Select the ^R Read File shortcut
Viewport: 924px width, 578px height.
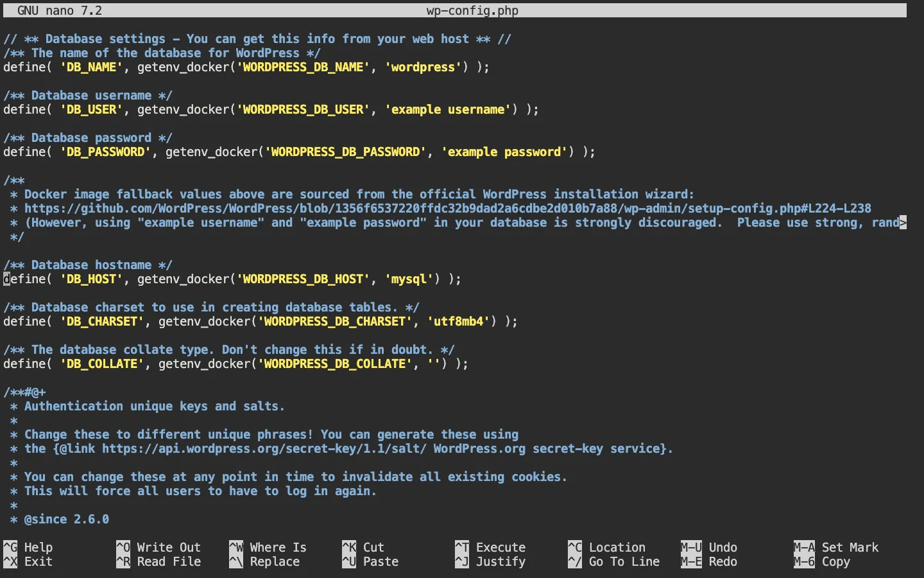pyautogui.click(x=158, y=561)
